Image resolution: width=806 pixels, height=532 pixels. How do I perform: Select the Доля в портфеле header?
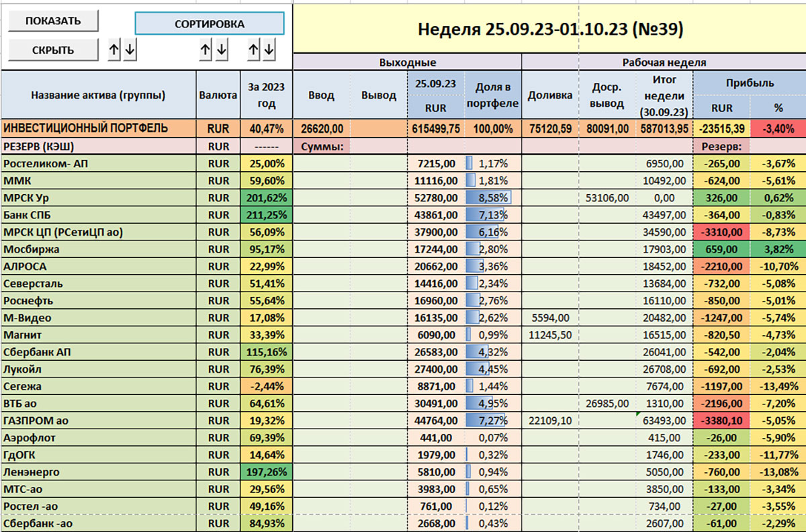(x=492, y=95)
